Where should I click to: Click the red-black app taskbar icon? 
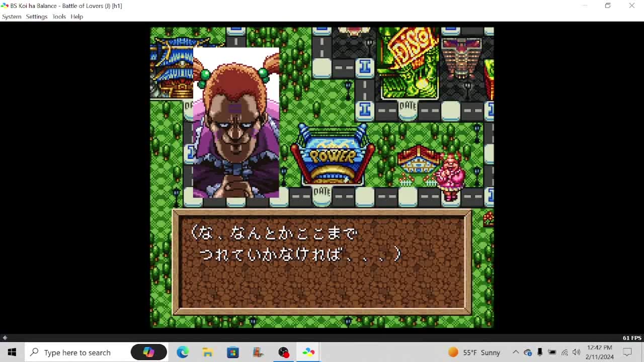coord(283,352)
